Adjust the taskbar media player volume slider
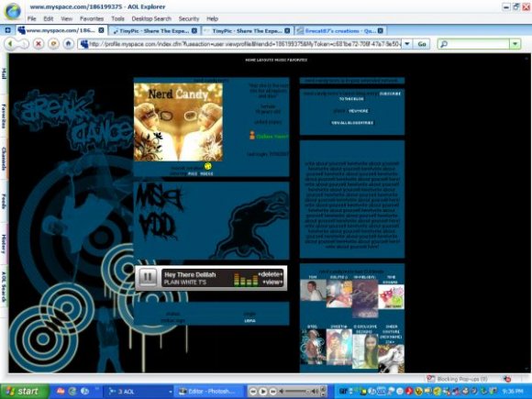Viewport: 532px width, 399px height. pyautogui.click(x=297, y=392)
